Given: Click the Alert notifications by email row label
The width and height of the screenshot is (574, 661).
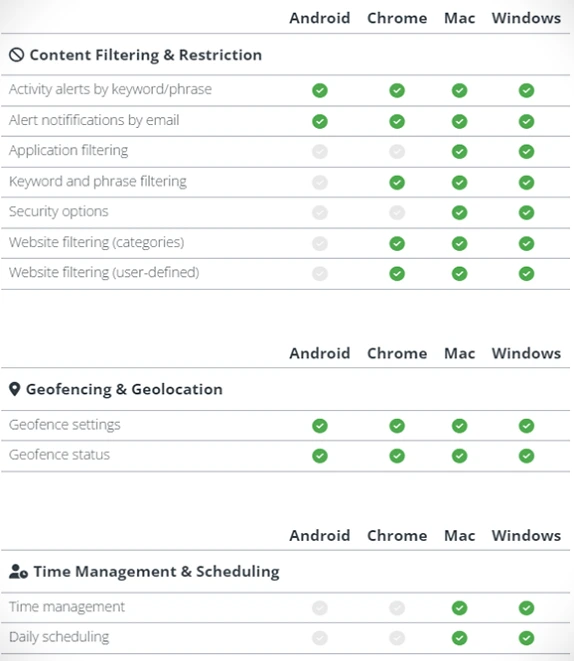Looking at the screenshot, I should 94,120.
